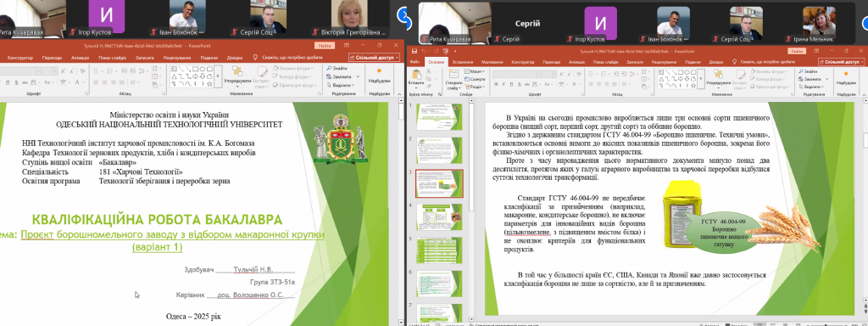Click Increase Indent icon in right window
Image resolution: width=868 pixels, height=326 pixels.
coord(624,74)
